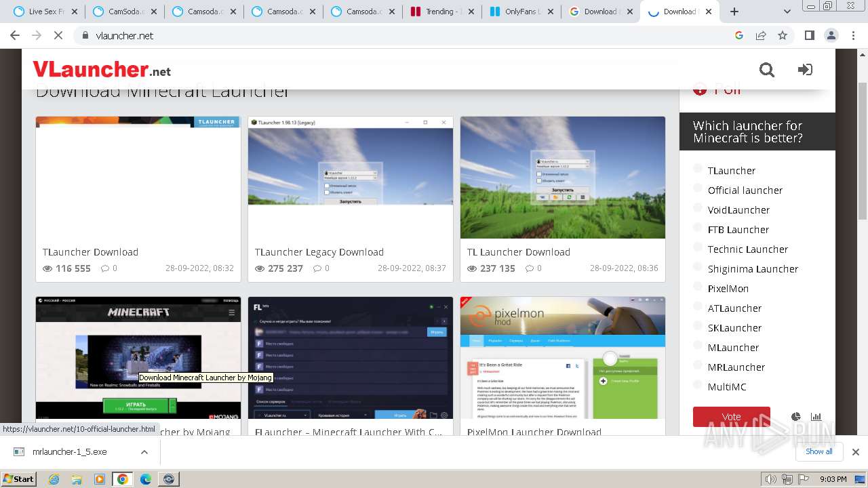This screenshot has width=868, height=488.
Task: Show poll results pie chart icon
Action: tap(796, 417)
